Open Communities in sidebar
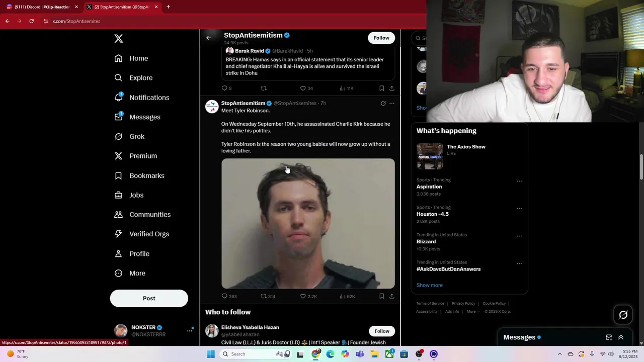The height and width of the screenshot is (362, 644). 142,215
